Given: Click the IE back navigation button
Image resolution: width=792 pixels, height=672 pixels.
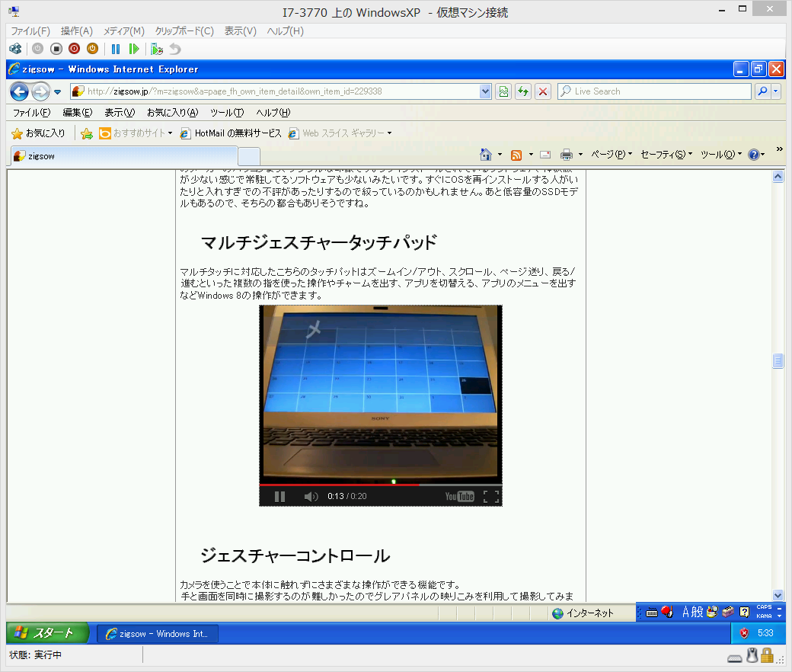Looking at the screenshot, I should coord(19,91).
